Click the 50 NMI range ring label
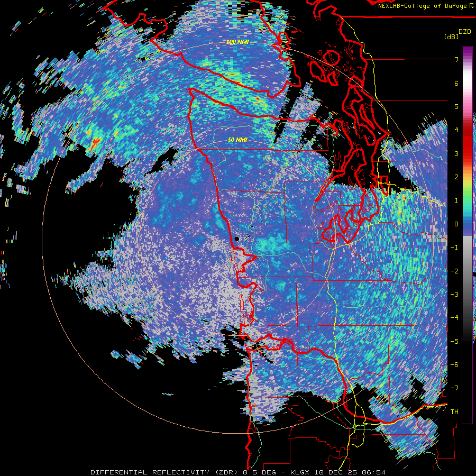 coord(237,140)
